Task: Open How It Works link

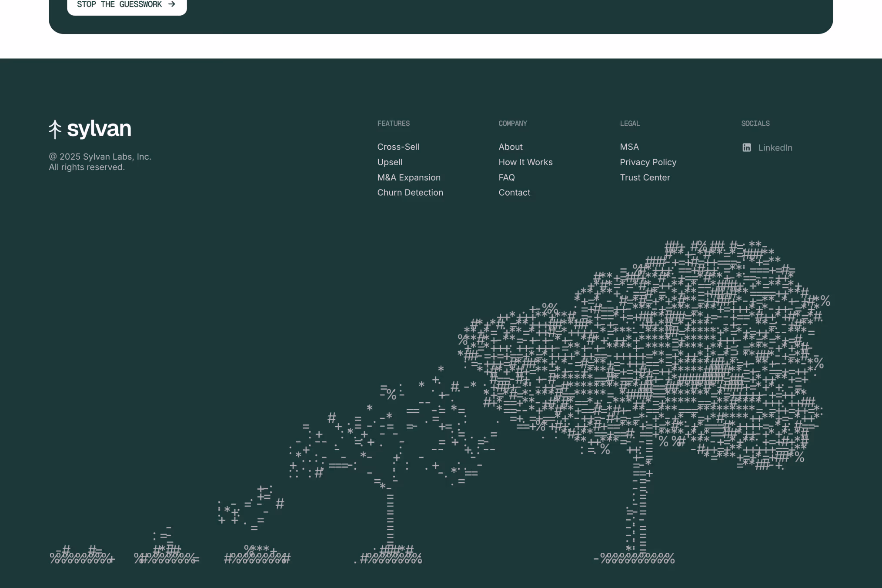Action: [x=525, y=162]
